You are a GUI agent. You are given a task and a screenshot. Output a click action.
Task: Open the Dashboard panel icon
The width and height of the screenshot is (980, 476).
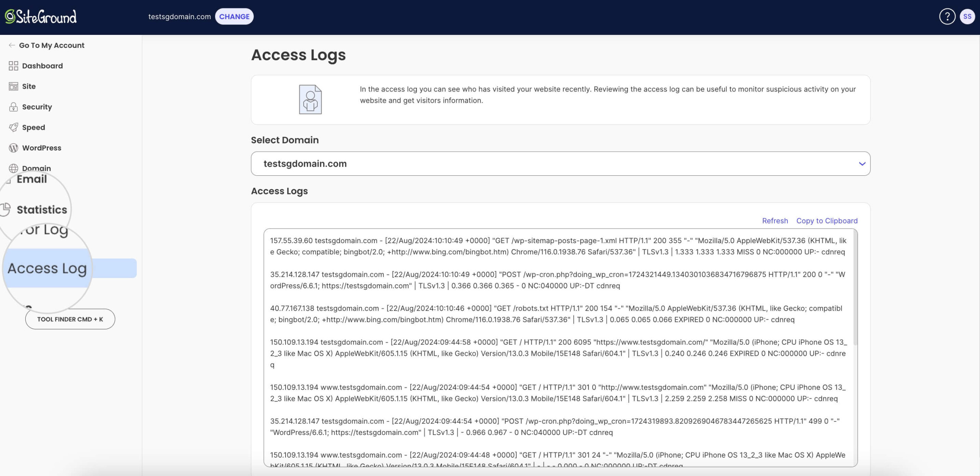coord(13,66)
